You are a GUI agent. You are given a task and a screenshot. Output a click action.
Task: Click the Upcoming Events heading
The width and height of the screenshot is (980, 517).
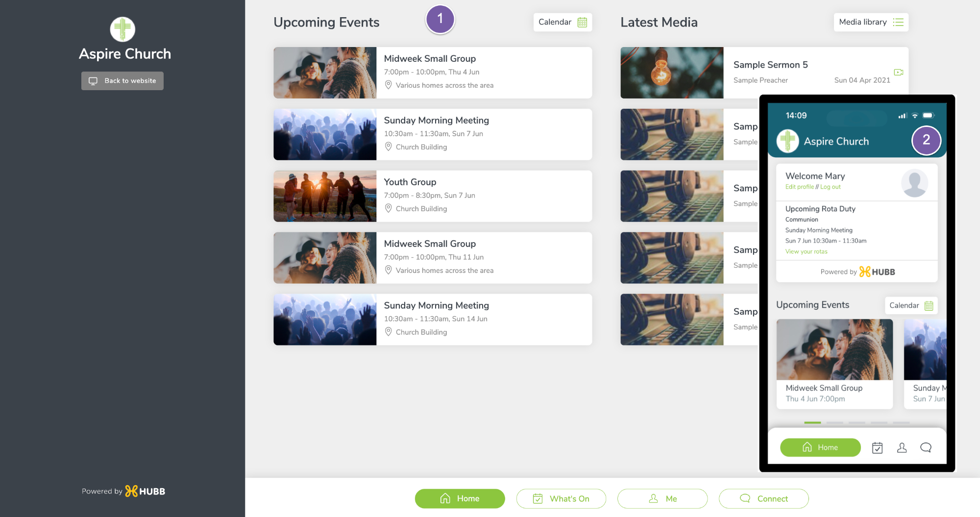(326, 22)
